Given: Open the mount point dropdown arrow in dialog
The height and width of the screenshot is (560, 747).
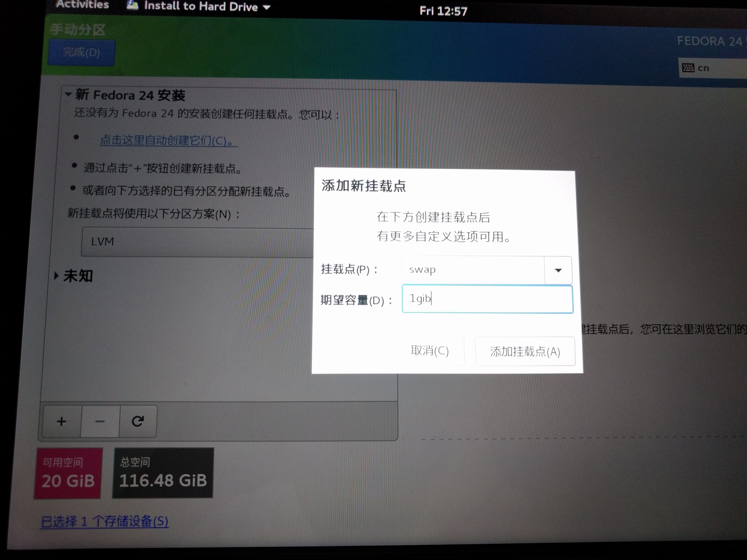Looking at the screenshot, I should (x=558, y=270).
